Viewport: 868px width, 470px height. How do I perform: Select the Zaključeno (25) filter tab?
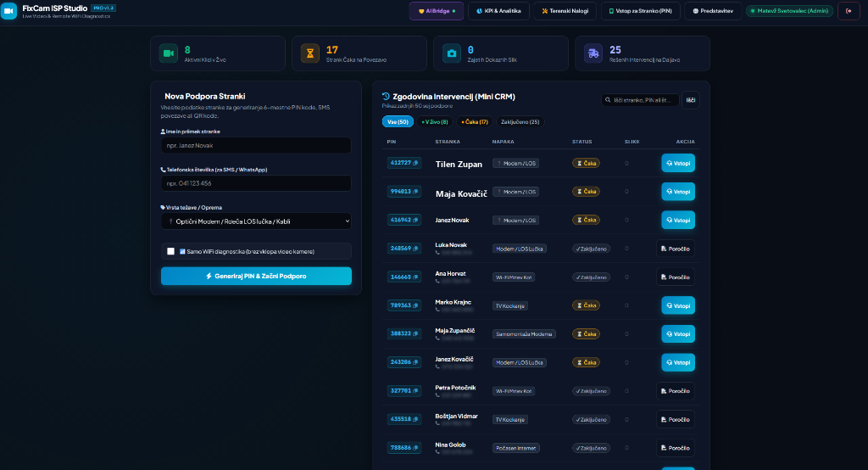520,122
